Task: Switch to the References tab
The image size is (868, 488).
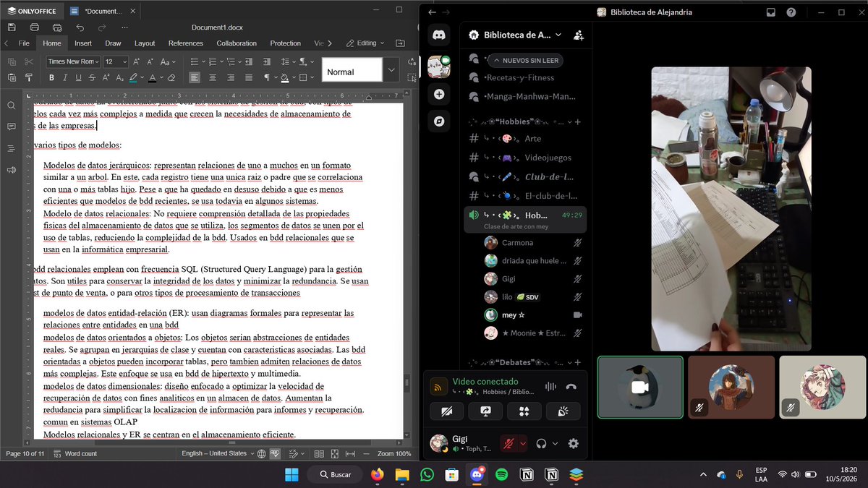Action: coord(186,43)
